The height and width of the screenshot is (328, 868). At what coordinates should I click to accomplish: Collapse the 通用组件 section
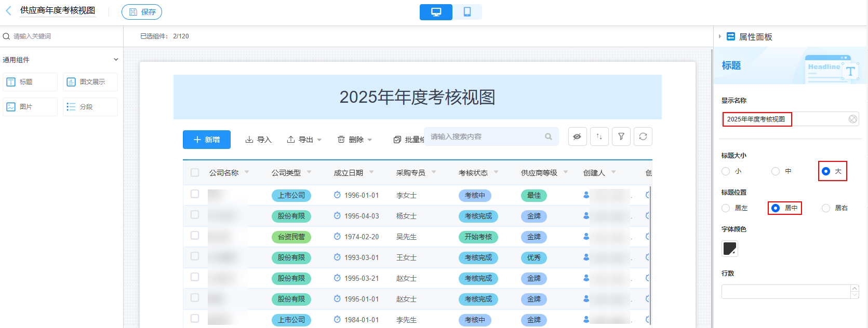(x=116, y=60)
